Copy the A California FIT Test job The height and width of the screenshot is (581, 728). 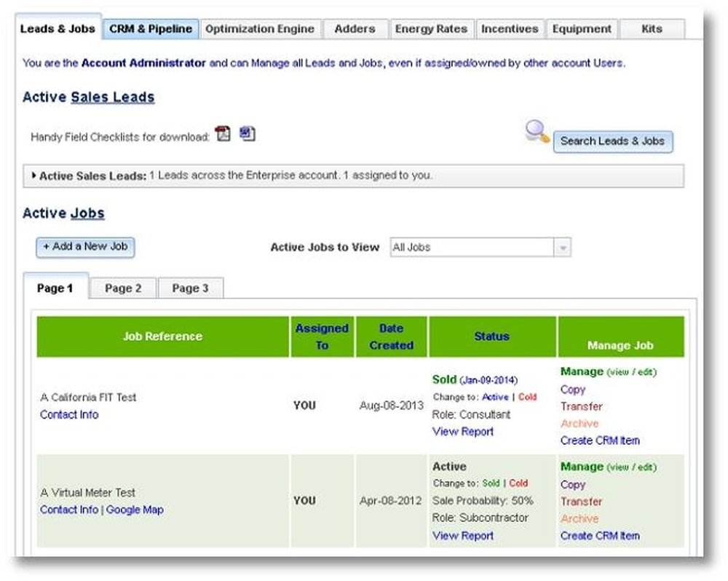tap(573, 390)
